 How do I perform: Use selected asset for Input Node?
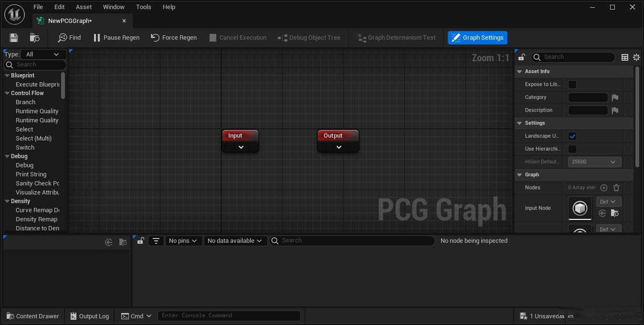[x=602, y=214]
